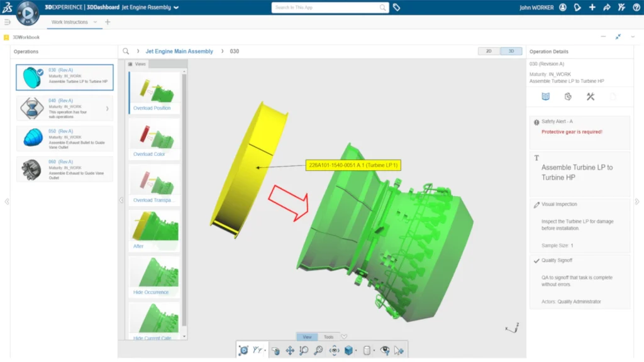Viewport: 644px width, 362px height.
Task: Select the Work Instructions tab
Action: point(70,22)
